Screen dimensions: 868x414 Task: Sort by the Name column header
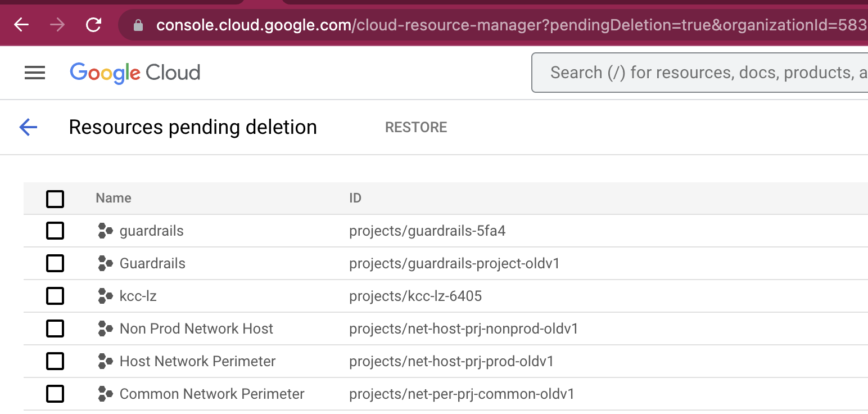click(114, 198)
